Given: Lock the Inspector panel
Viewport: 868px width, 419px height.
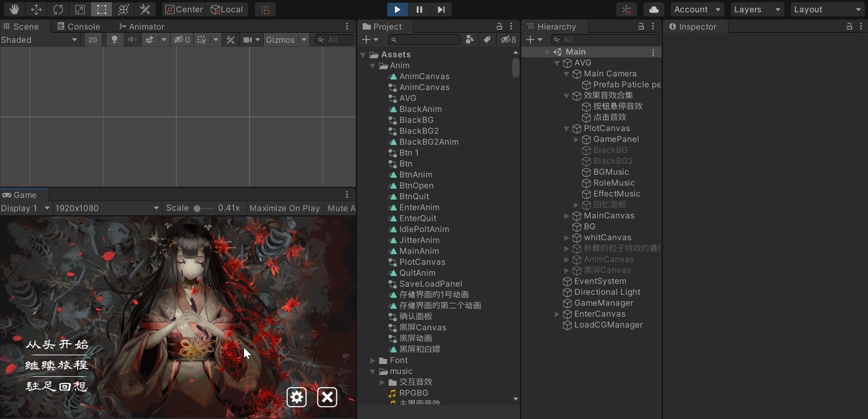Looking at the screenshot, I should [x=849, y=26].
